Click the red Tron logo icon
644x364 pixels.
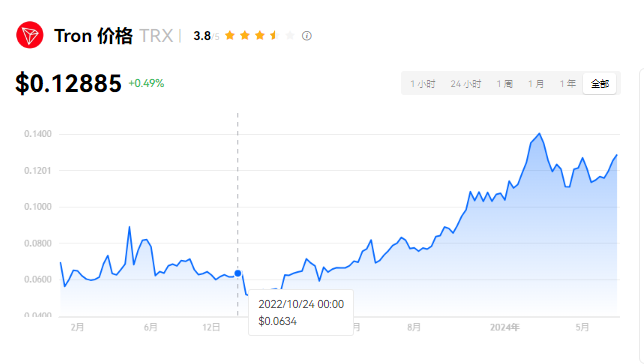coord(30,35)
